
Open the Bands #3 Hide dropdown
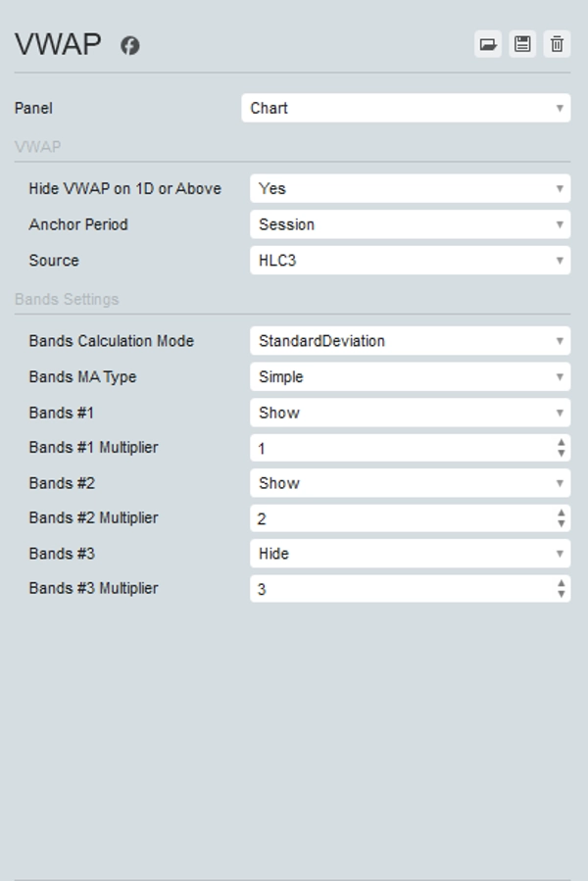pos(410,554)
